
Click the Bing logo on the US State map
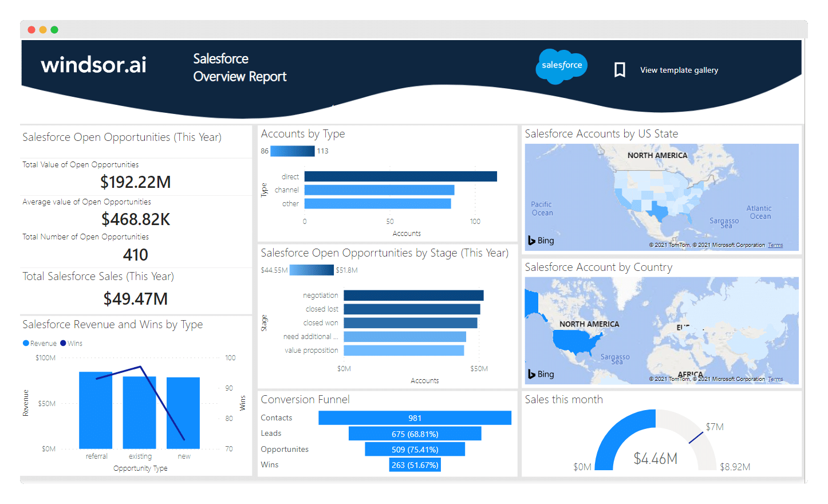pyautogui.click(x=541, y=241)
